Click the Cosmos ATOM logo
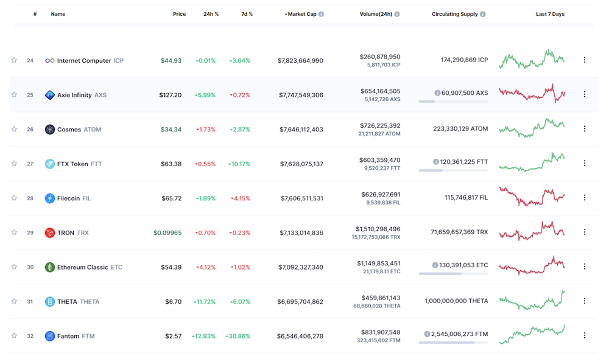The width and height of the screenshot is (609, 364). (x=50, y=129)
